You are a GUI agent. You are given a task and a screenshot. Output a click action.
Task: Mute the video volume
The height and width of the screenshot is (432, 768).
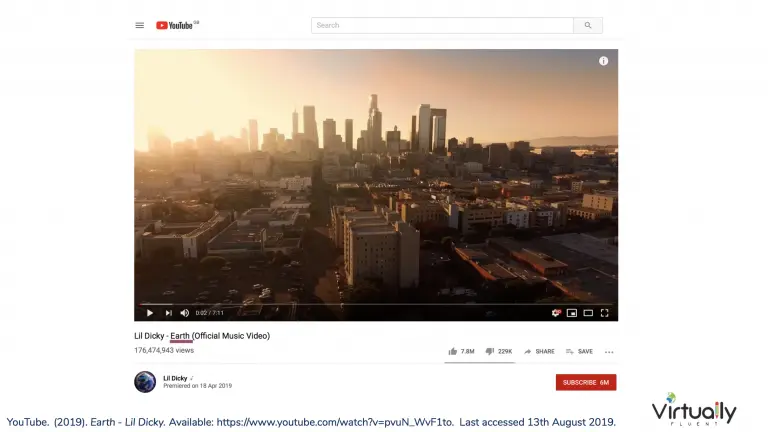coord(185,313)
